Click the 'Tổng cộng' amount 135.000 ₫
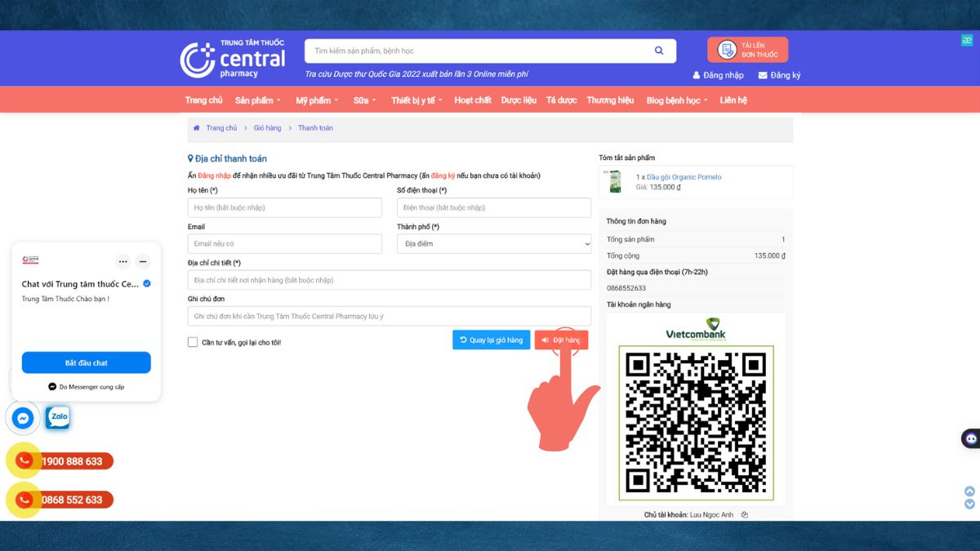 (769, 256)
